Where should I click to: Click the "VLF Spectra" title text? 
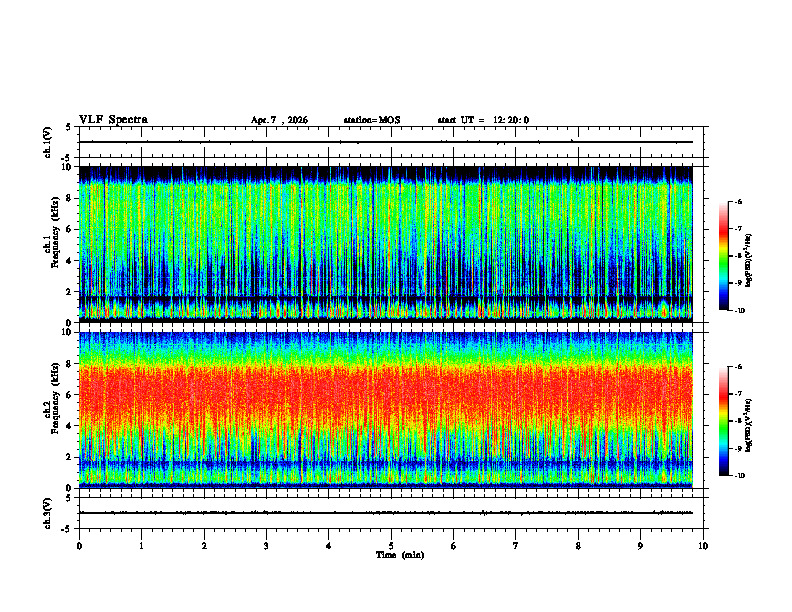tap(113, 120)
